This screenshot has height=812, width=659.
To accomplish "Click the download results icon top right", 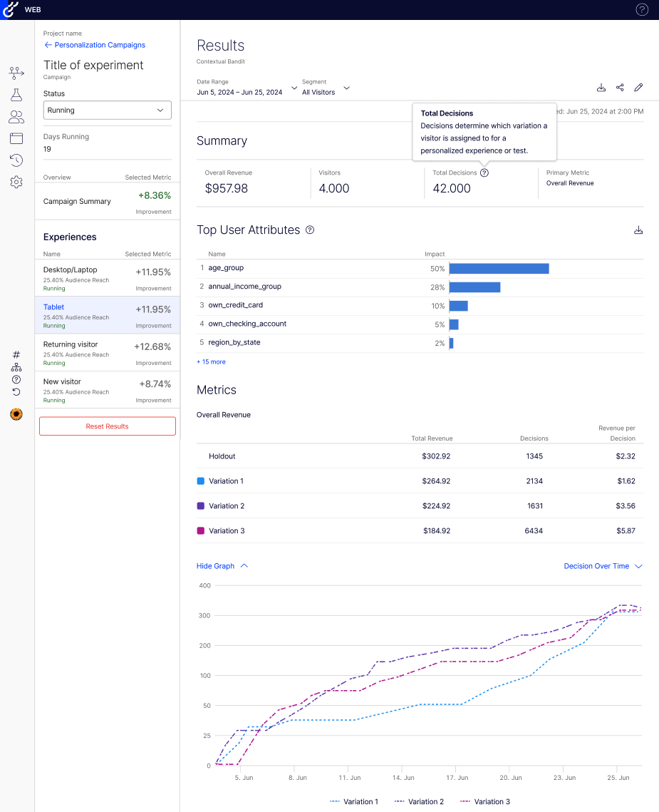I will click(601, 87).
